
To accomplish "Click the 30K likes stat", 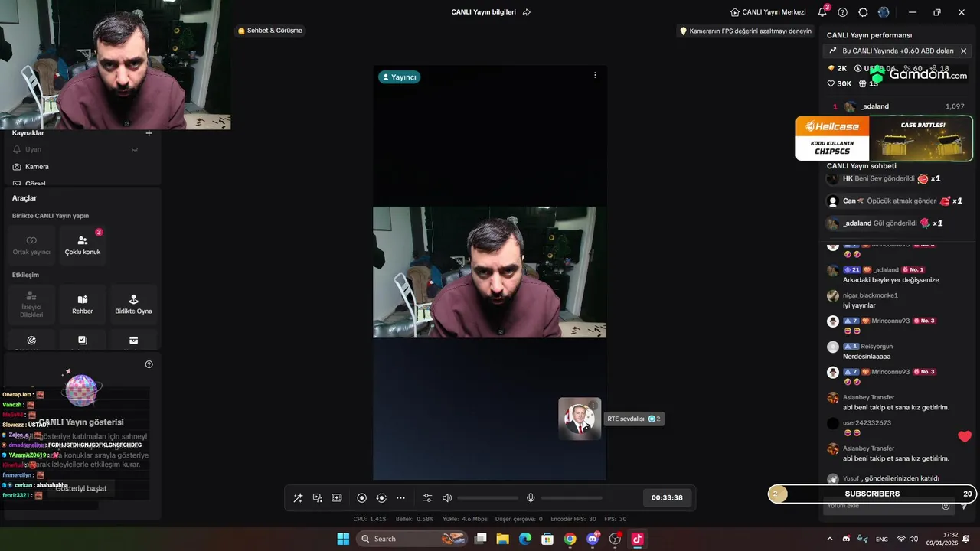I will tap(839, 83).
